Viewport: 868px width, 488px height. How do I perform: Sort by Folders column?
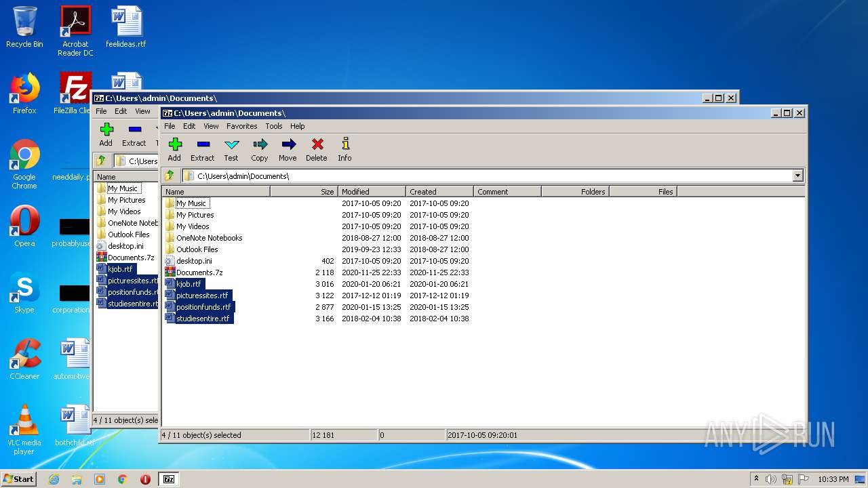[575, 192]
